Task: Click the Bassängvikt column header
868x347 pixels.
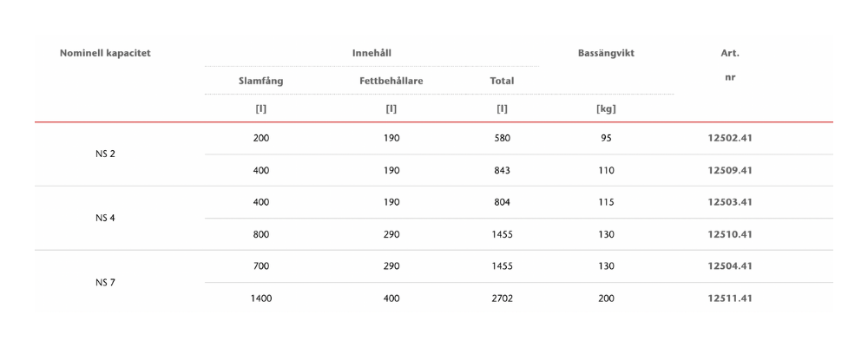Action: pyautogui.click(x=606, y=54)
